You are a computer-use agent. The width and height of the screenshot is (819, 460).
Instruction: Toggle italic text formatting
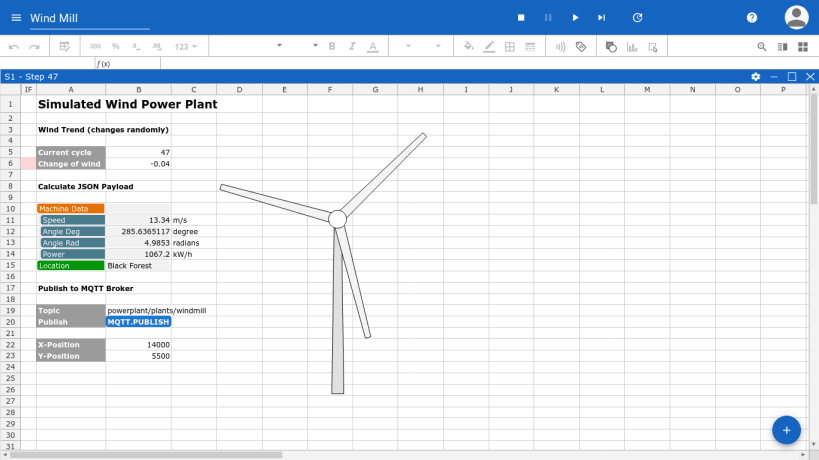click(351, 46)
